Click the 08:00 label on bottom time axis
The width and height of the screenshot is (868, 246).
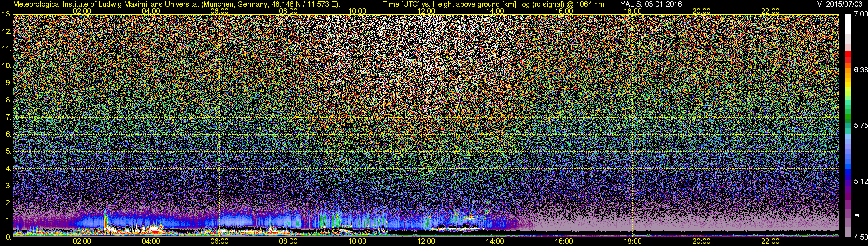(x=288, y=241)
